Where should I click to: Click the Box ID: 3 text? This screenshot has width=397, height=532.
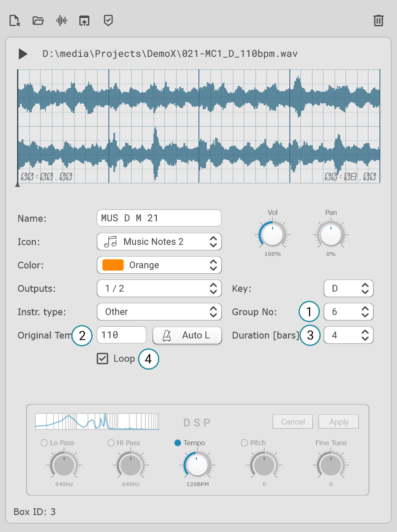point(35,512)
